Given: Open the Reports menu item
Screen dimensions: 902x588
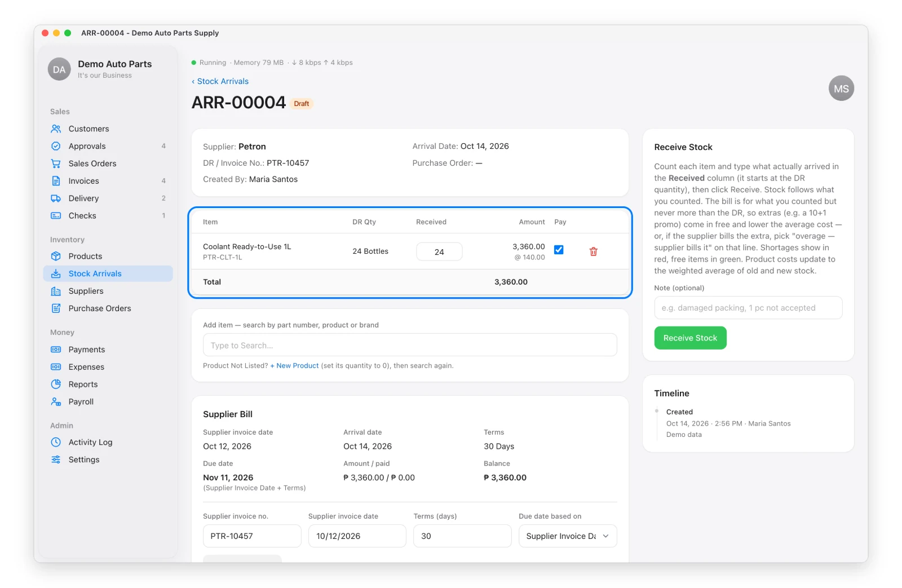Looking at the screenshot, I should click(108, 384).
